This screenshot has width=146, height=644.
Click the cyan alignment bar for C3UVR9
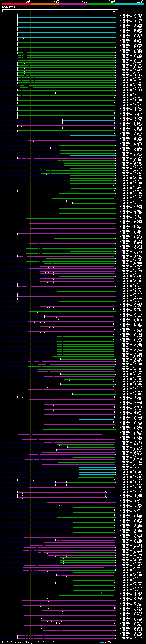pyautogui.click(x=97, y=474)
